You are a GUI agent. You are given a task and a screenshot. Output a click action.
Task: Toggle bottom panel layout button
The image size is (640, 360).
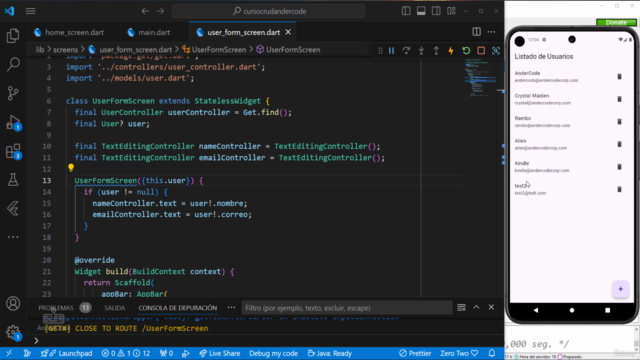pos(421,11)
